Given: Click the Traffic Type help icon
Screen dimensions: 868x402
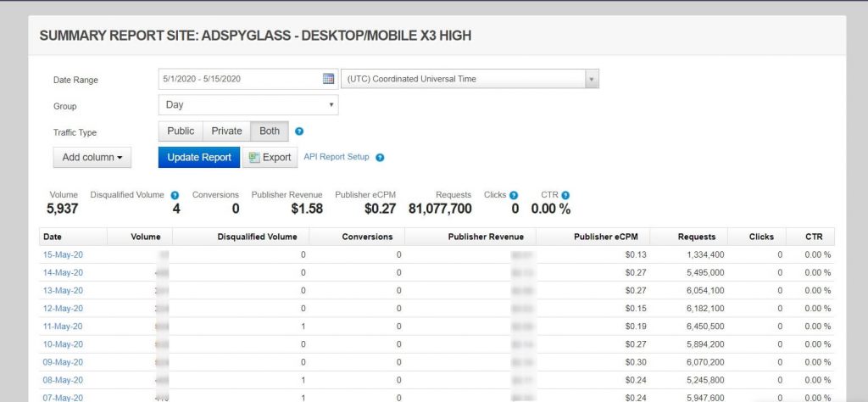Looking at the screenshot, I should [x=299, y=131].
